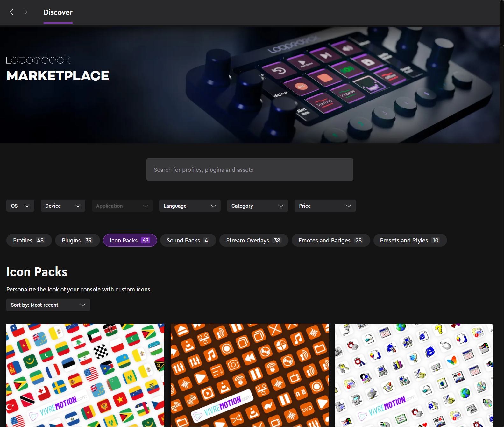
Task: Show the Sound Packs category
Action: 188,240
